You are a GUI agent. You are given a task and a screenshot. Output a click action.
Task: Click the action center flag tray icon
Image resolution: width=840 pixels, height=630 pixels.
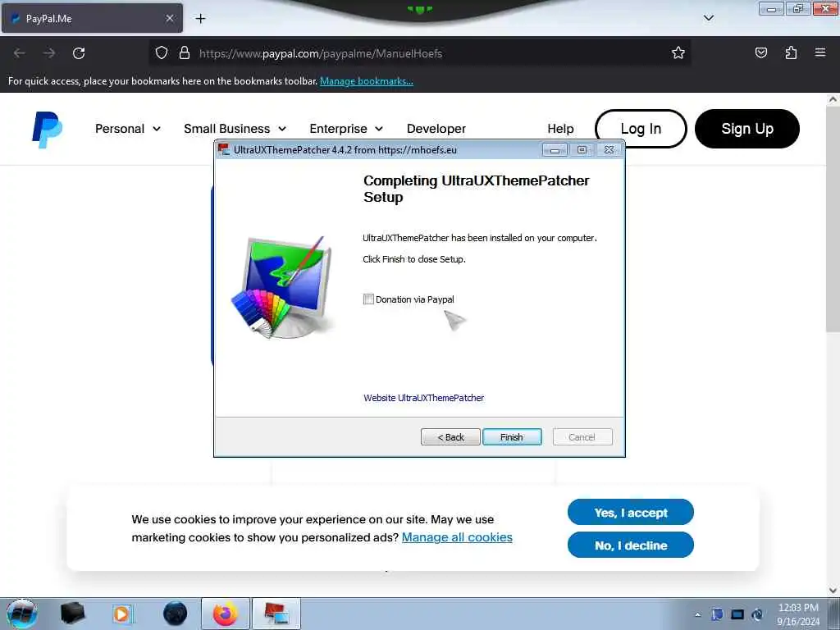tap(717, 614)
